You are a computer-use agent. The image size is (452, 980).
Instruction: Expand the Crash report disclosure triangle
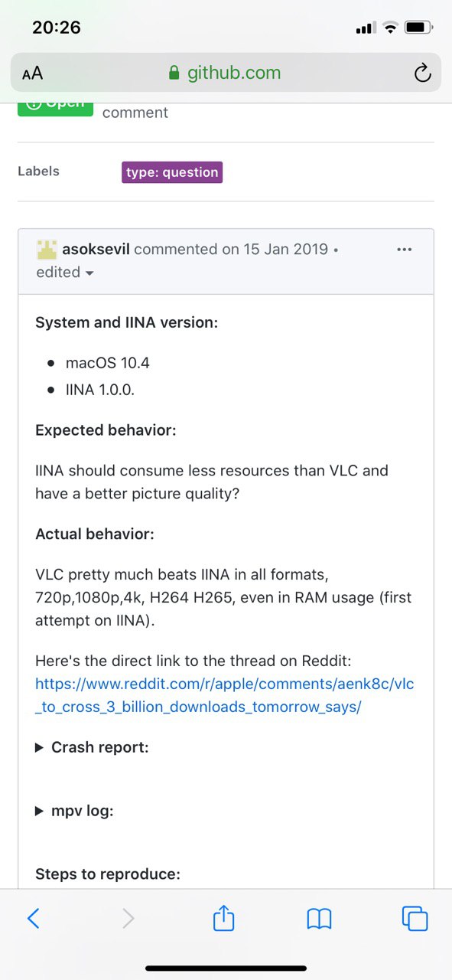tap(40, 748)
